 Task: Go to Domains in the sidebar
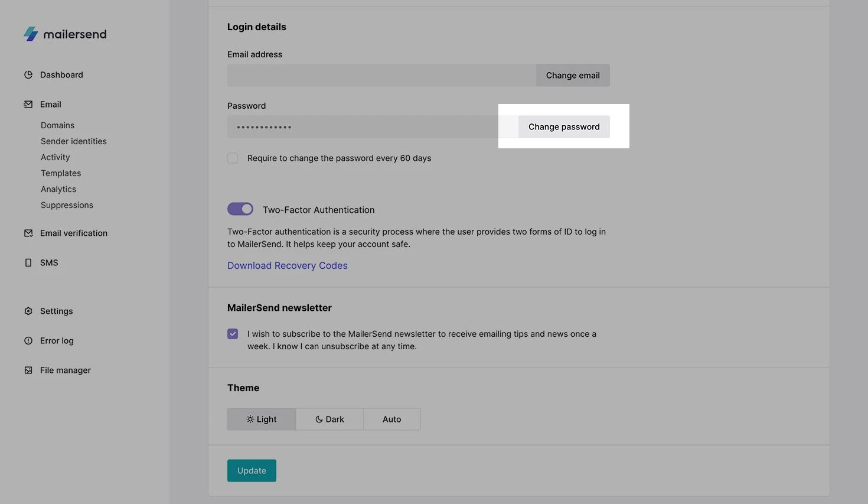(x=58, y=125)
